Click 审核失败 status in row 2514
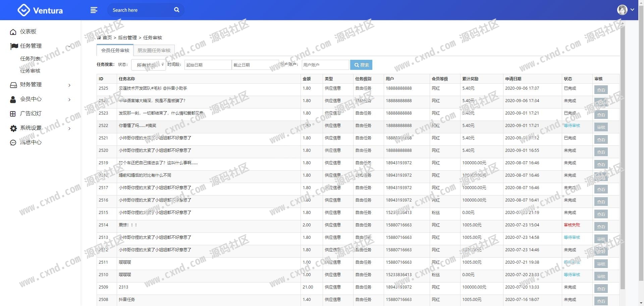 pyautogui.click(x=572, y=225)
